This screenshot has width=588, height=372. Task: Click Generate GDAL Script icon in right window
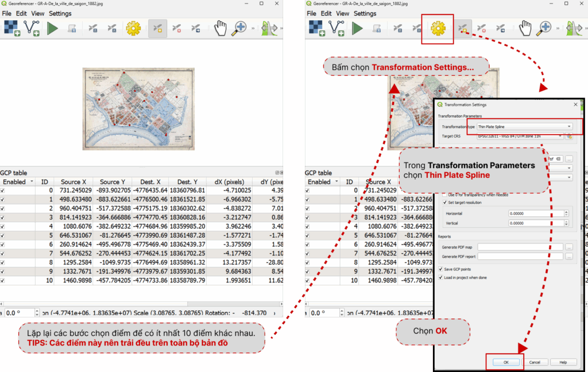click(377, 29)
